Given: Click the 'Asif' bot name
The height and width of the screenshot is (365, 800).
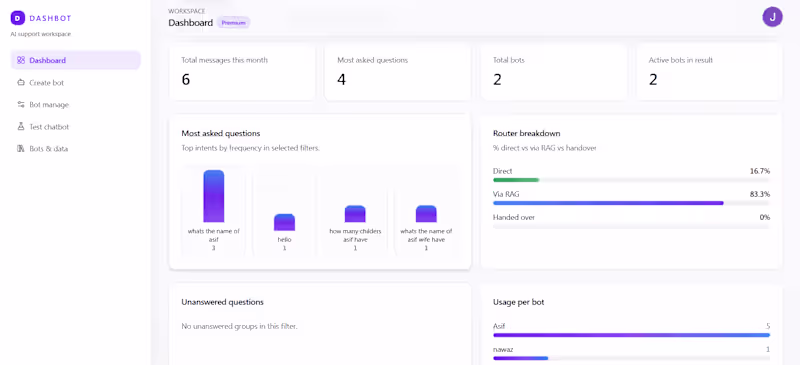Looking at the screenshot, I should (498, 326).
